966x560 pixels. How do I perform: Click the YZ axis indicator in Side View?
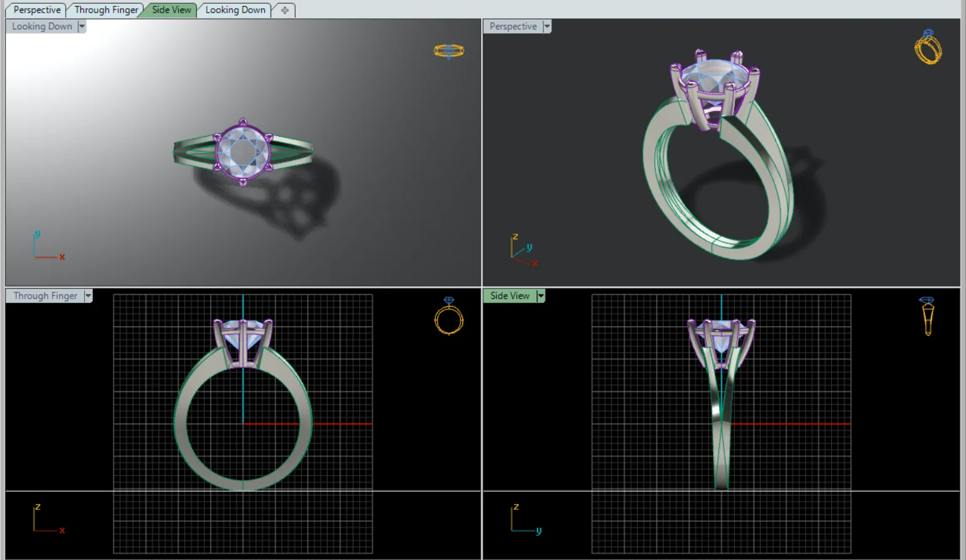click(x=526, y=519)
